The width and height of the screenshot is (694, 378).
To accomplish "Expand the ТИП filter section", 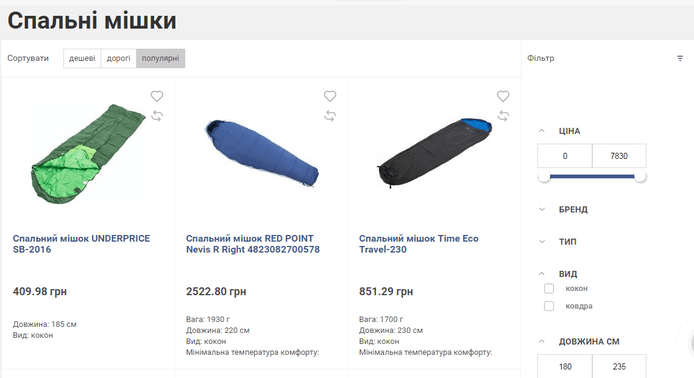I will coord(542,242).
